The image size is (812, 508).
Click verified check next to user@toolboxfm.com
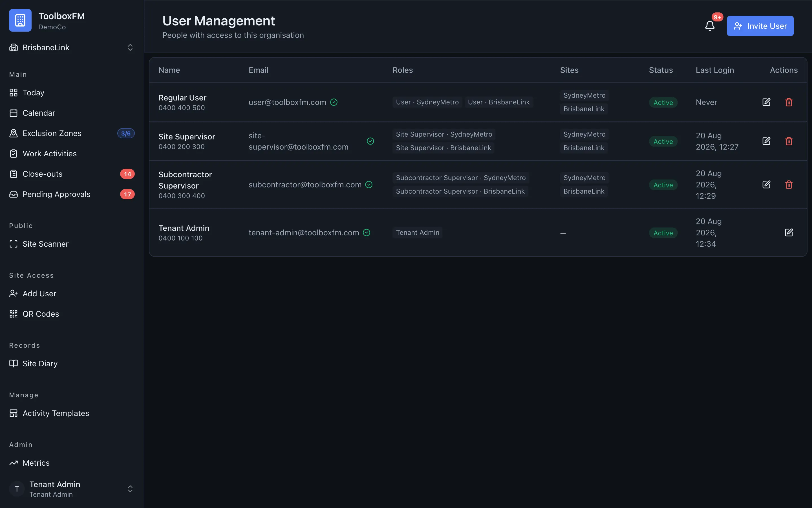(334, 102)
